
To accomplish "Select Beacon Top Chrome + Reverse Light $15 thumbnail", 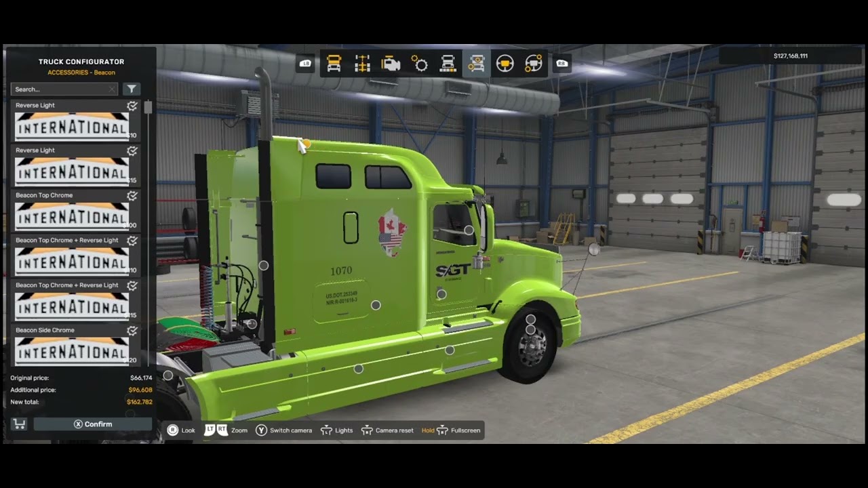I will coord(71,306).
